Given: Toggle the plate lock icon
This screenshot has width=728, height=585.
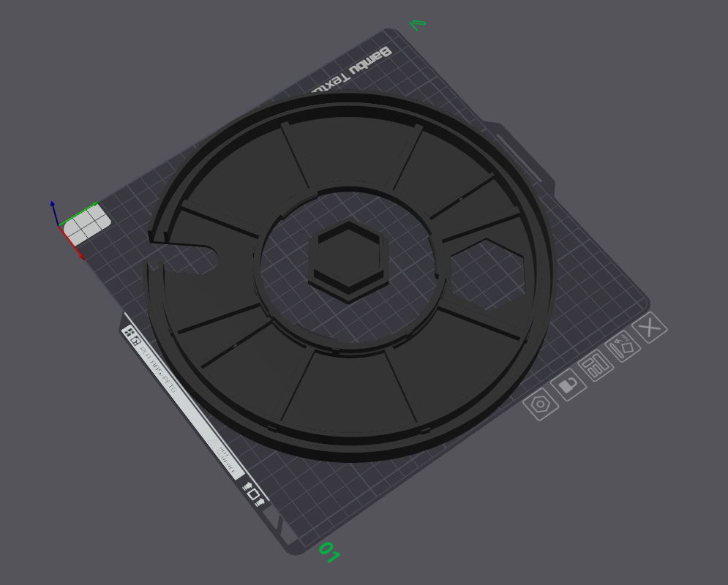Looking at the screenshot, I should [568, 385].
